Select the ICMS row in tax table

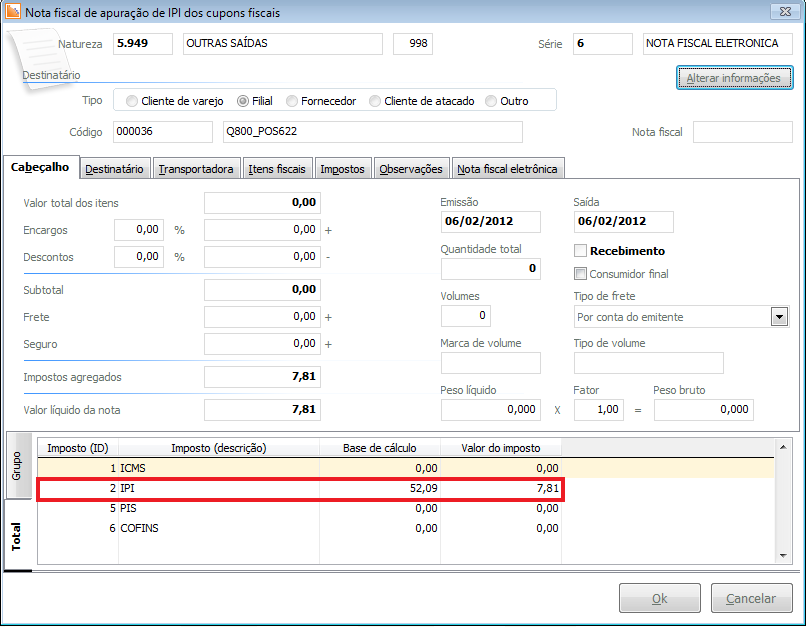pos(406,468)
